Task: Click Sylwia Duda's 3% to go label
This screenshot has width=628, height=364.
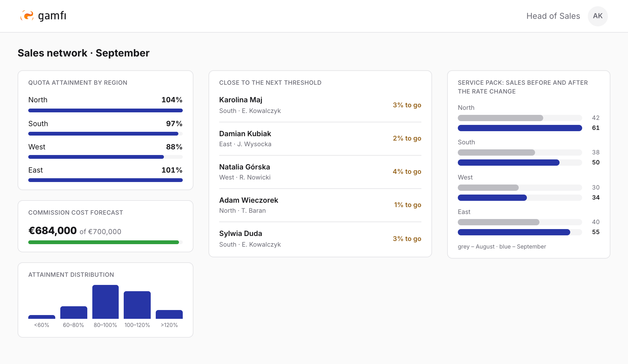Action: [x=407, y=239]
